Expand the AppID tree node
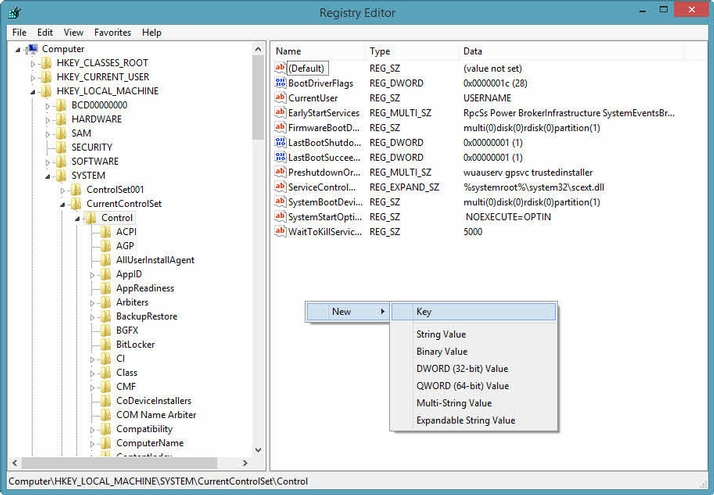This screenshot has height=495, width=714. [92, 274]
